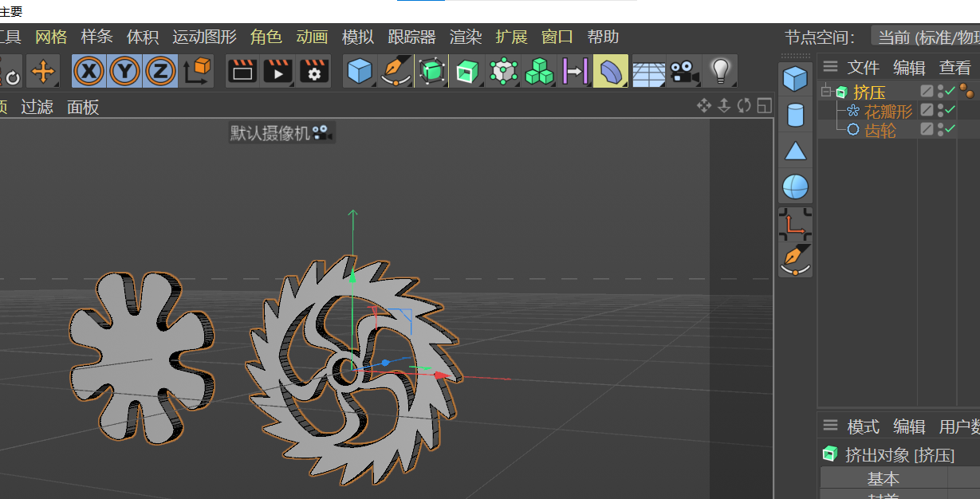The width and height of the screenshot is (980, 499).
Task: Click the Cone in the side palette
Action: tap(795, 151)
